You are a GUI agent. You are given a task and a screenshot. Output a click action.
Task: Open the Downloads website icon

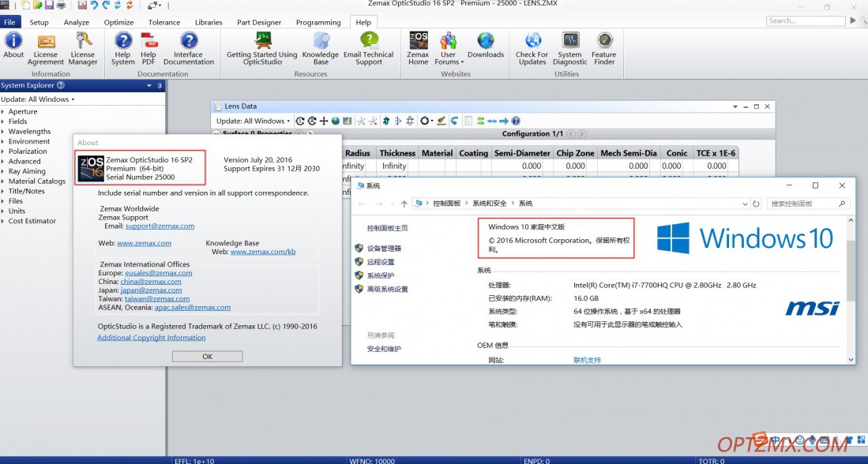pyautogui.click(x=486, y=45)
